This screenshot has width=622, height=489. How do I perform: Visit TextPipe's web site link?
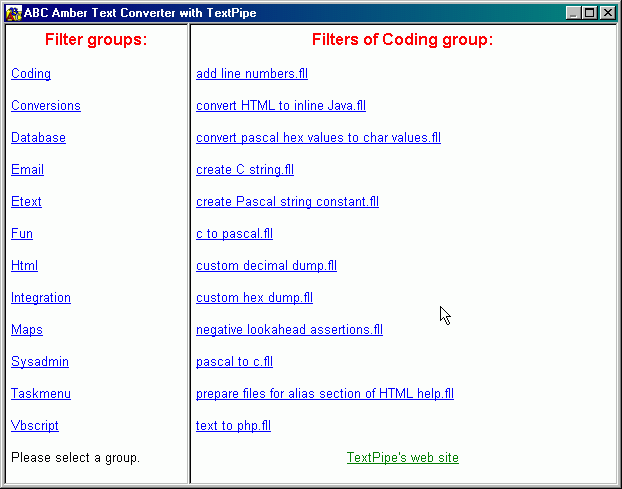point(402,458)
